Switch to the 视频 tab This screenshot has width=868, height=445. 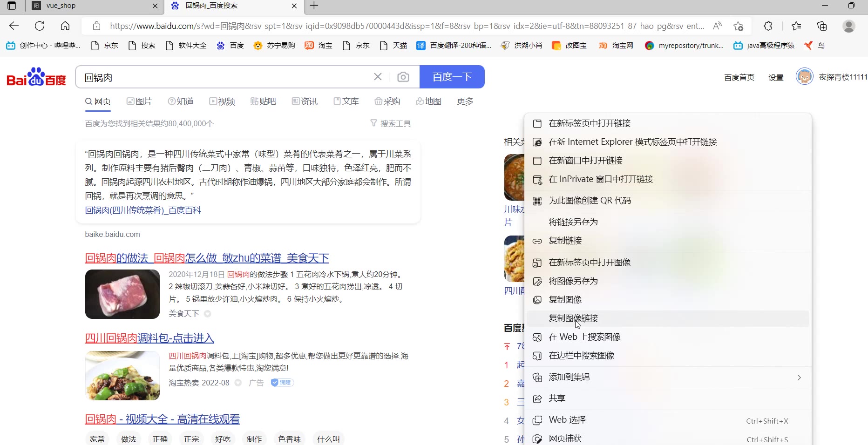(x=222, y=101)
